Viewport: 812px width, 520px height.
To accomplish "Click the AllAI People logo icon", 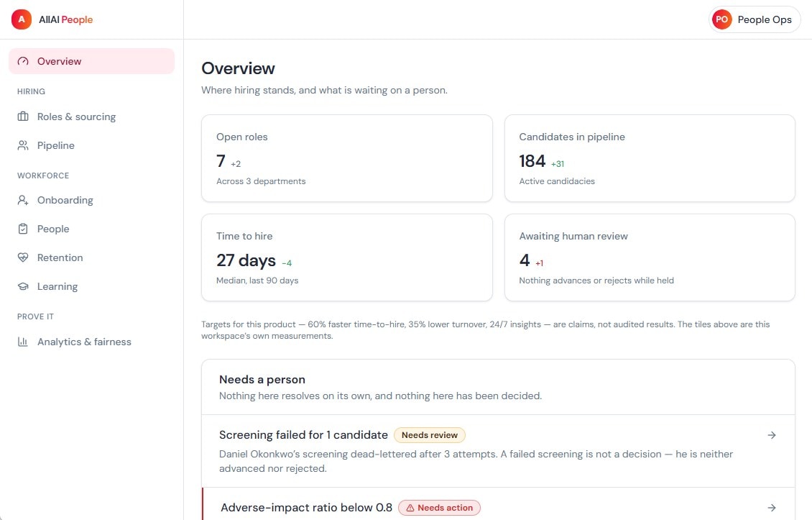I will coord(22,19).
